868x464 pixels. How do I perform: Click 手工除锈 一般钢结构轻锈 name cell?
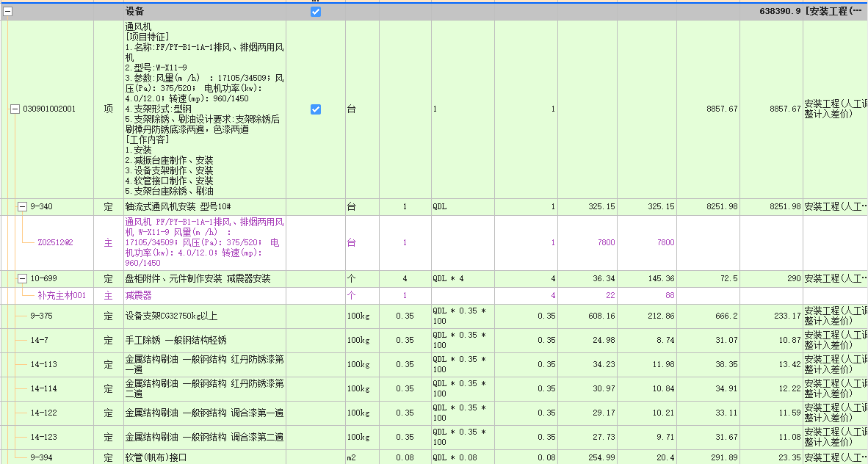coord(204,340)
